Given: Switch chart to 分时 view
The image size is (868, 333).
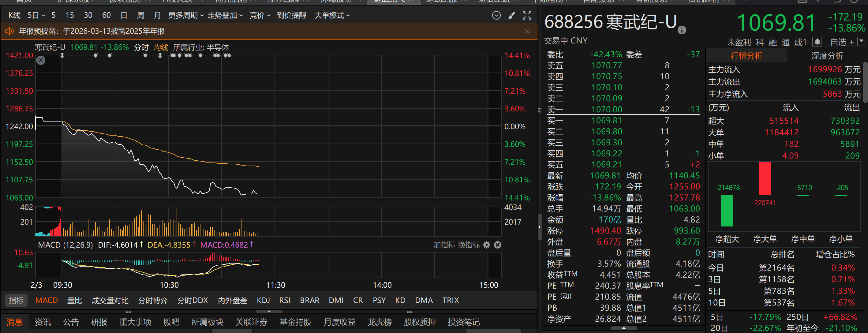Looking at the screenshot, I should click(x=141, y=47).
